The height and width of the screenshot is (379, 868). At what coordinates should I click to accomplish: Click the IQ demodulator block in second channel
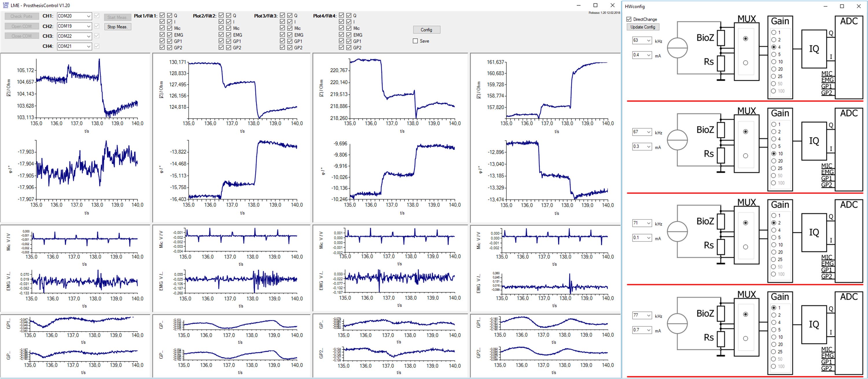coord(814,141)
